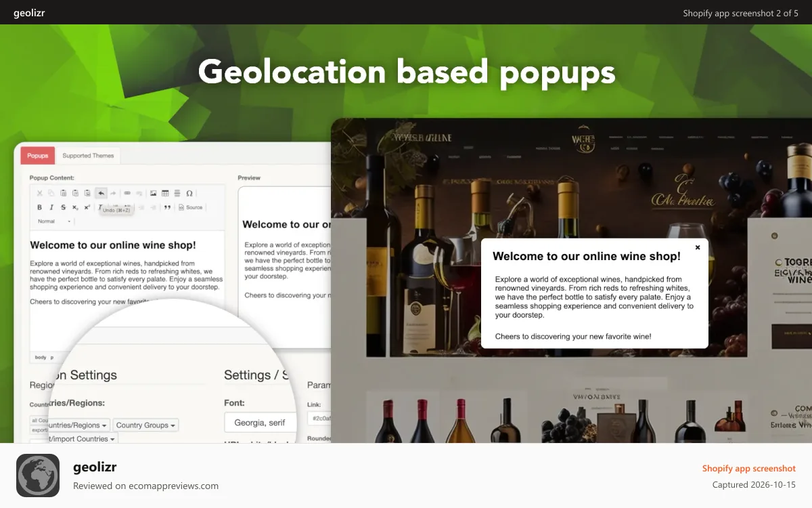Click the Paste as plain text icon
The width and height of the screenshot is (812, 508).
tap(75, 194)
